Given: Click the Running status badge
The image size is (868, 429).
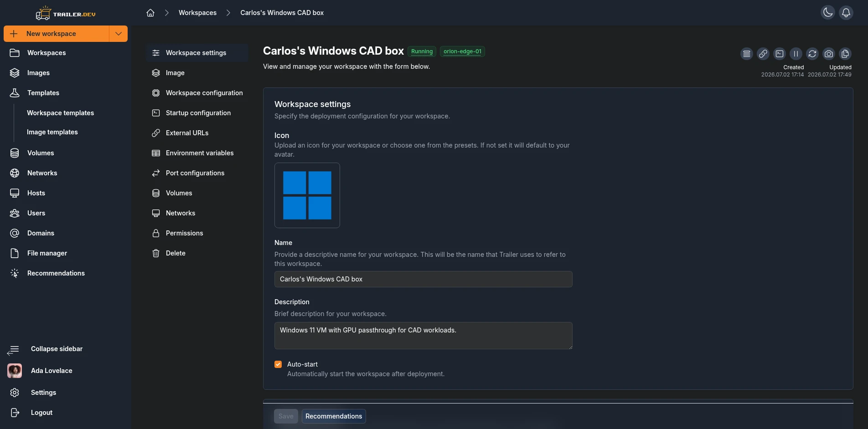Looking at the screenshot, I should [x=422, y=51].
